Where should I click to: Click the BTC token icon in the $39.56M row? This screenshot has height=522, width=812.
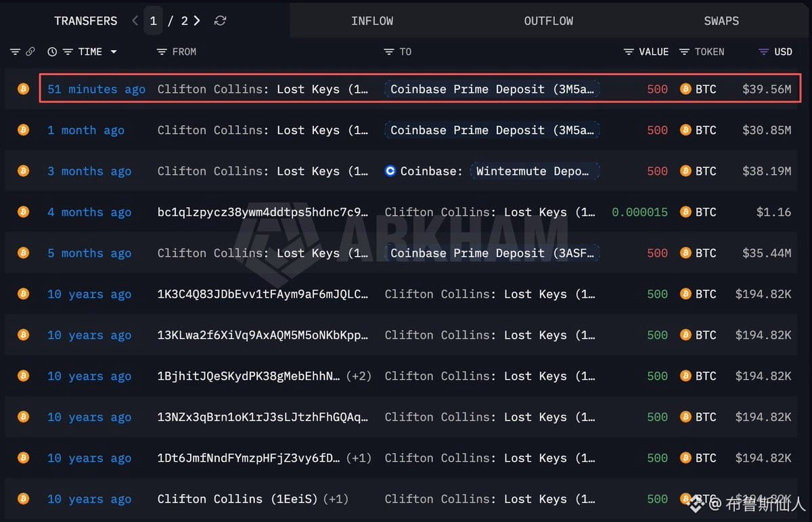click(x=685, y=89)
